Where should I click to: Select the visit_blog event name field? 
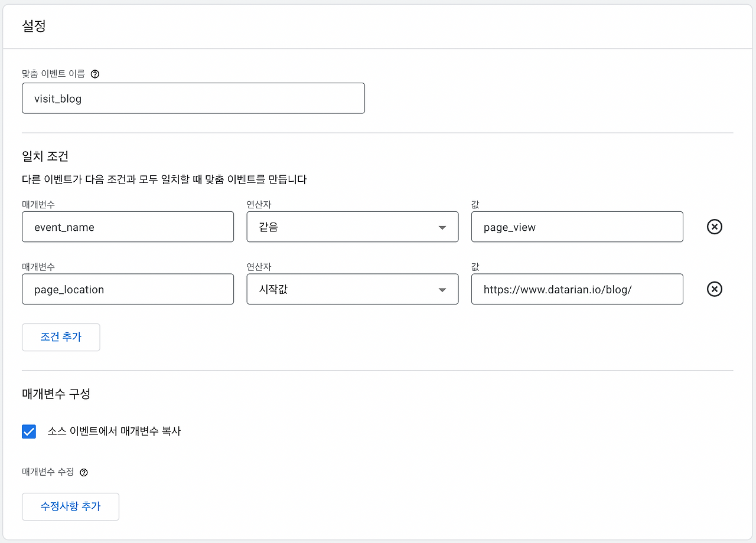point(193,98)
